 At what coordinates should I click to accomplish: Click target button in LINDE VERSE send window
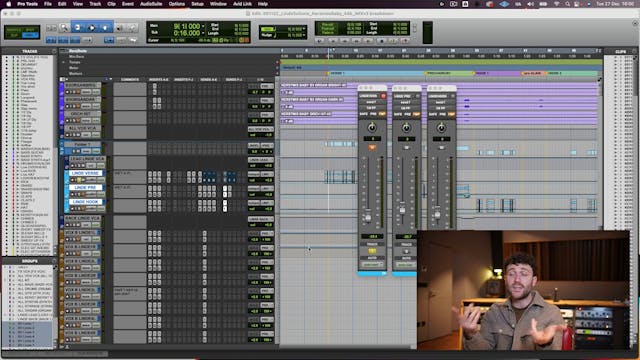(383, 96)
